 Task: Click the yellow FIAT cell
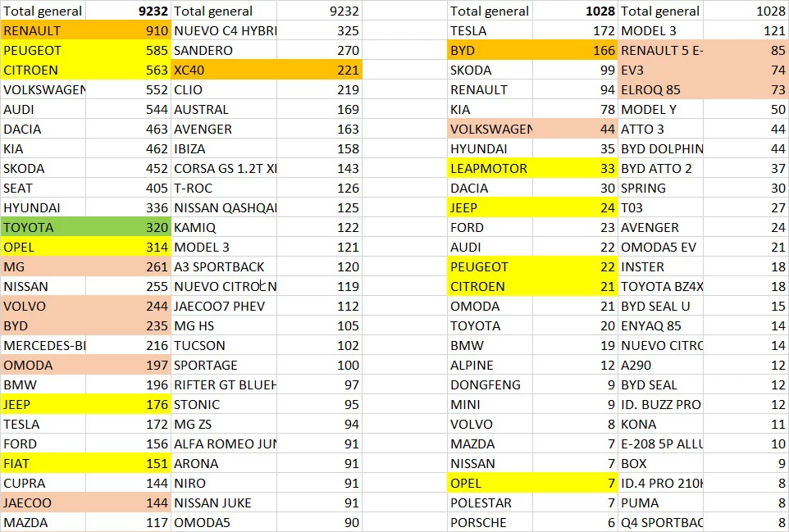click(43, 464)
